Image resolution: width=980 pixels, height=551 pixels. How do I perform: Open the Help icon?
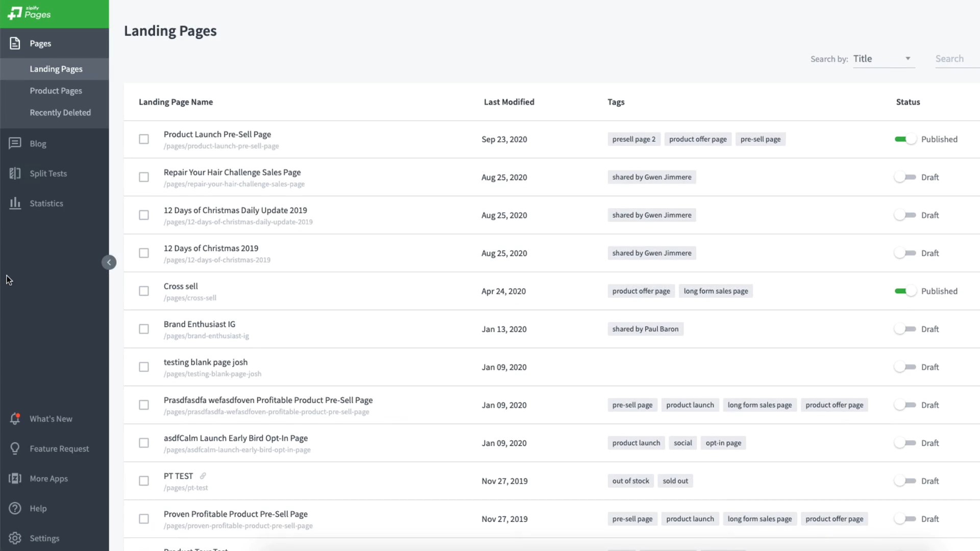(x=15, y=508)
